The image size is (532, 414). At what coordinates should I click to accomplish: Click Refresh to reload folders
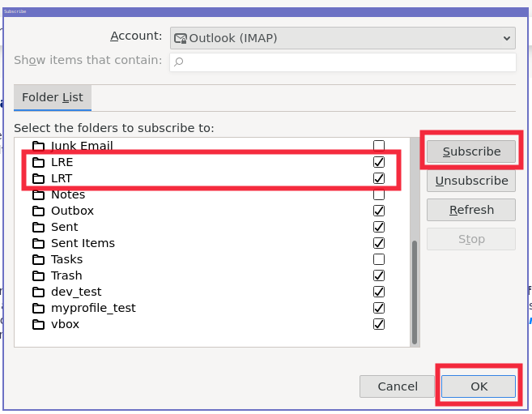tap(471, 210)
